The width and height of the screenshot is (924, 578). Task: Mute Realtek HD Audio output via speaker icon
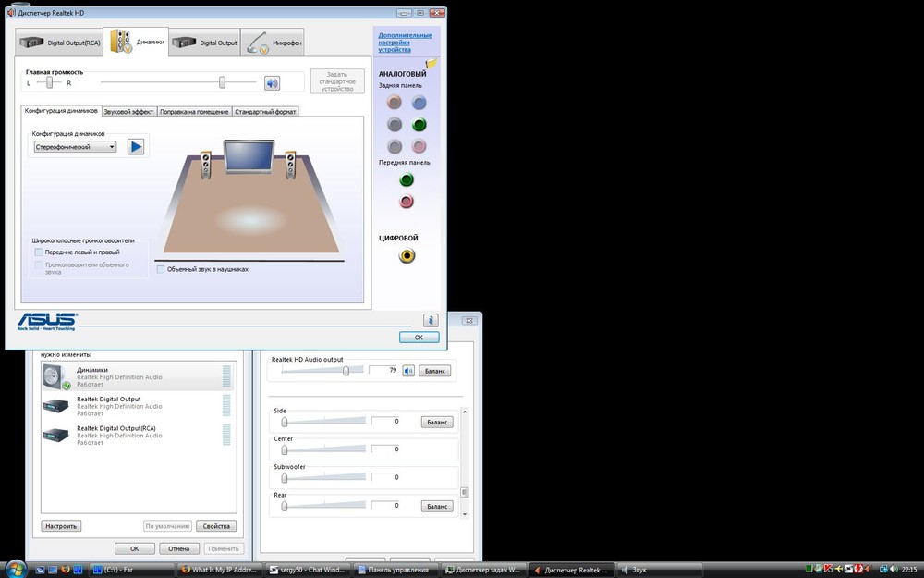tap(407, 370)
